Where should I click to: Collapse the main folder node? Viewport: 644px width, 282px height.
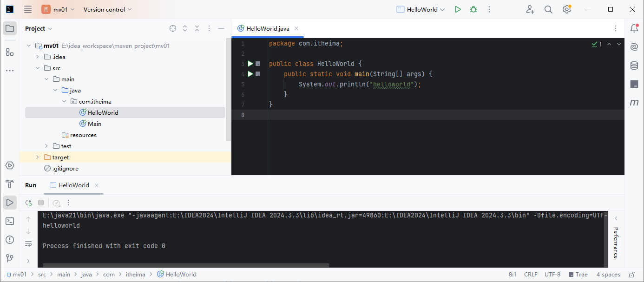[46, 79]
